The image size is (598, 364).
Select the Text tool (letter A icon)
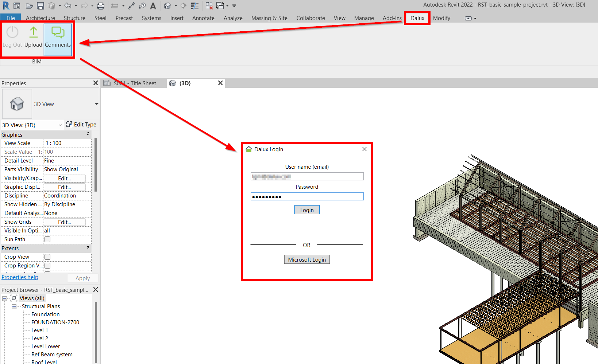coord(153,6)
